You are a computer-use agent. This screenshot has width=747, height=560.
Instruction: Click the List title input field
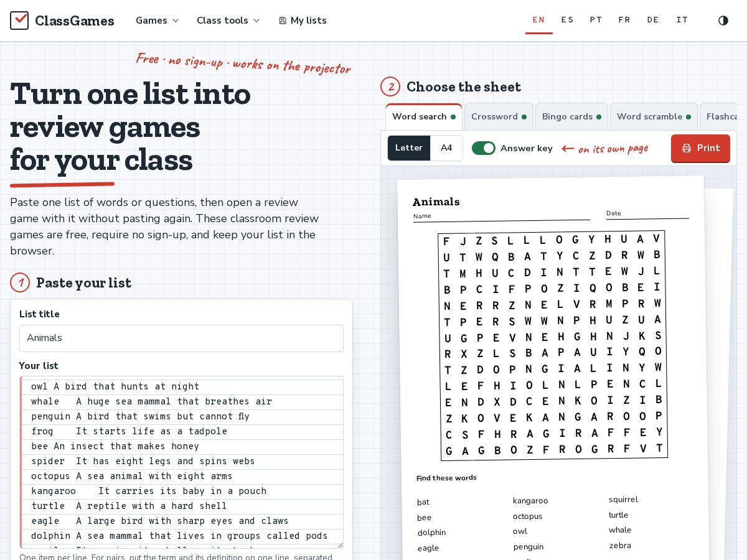click(x=181, y=338)
